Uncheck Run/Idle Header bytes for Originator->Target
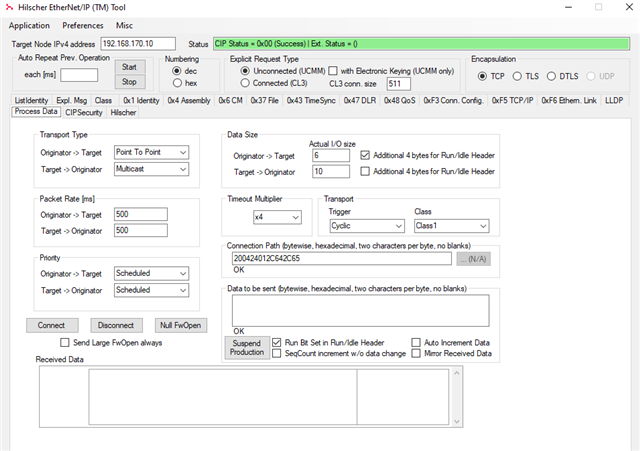This screenshot has height=451, width=640. coord(365,156)
